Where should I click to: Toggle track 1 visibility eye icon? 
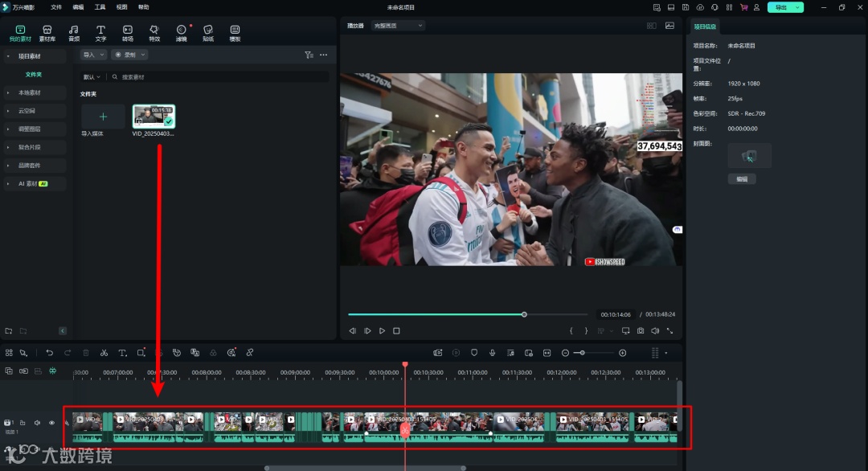click(52, 423)
